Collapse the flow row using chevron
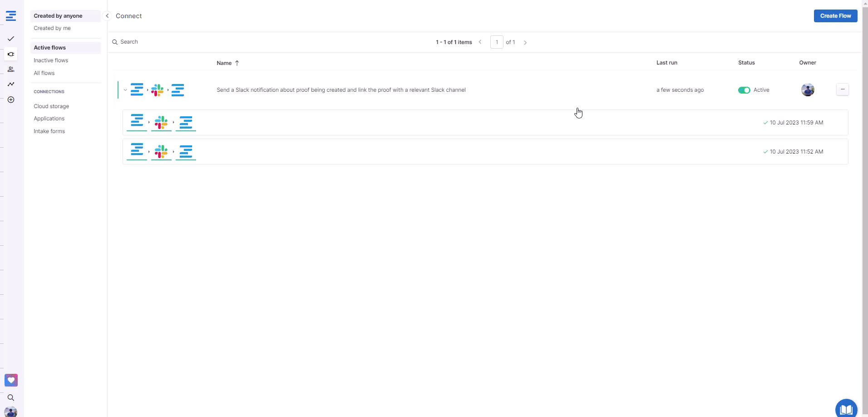 pos(125,90)
